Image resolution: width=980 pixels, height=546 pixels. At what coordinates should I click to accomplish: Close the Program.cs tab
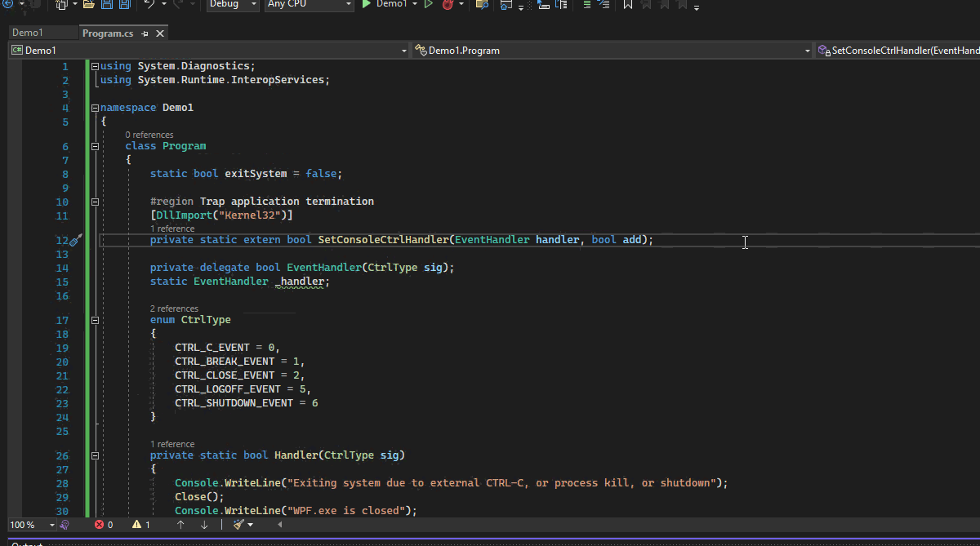(x=160, y=33)
